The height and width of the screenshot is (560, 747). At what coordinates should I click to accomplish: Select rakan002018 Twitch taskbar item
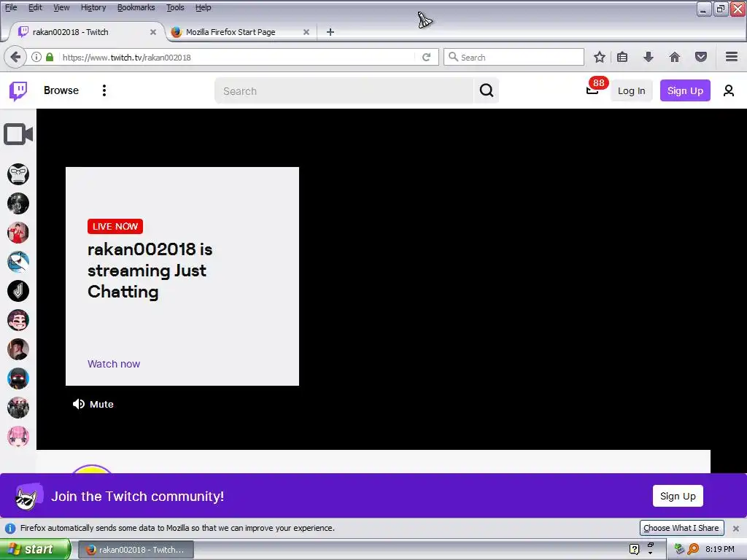[x=136, y=550]
